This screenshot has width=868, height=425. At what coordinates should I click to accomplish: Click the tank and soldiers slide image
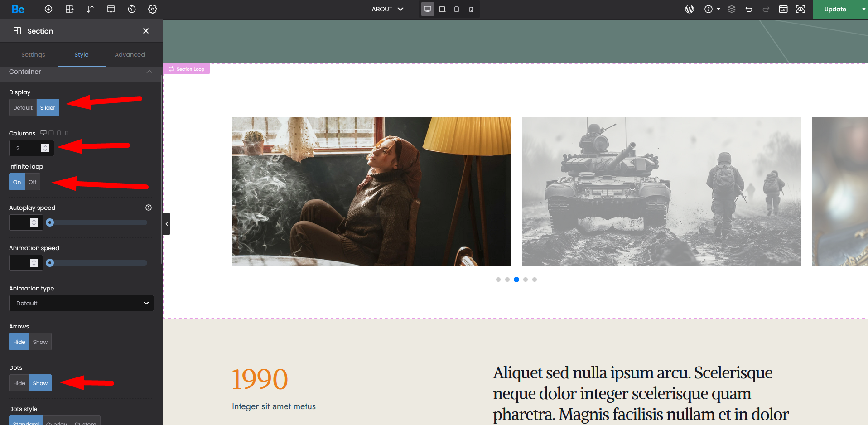661,192
